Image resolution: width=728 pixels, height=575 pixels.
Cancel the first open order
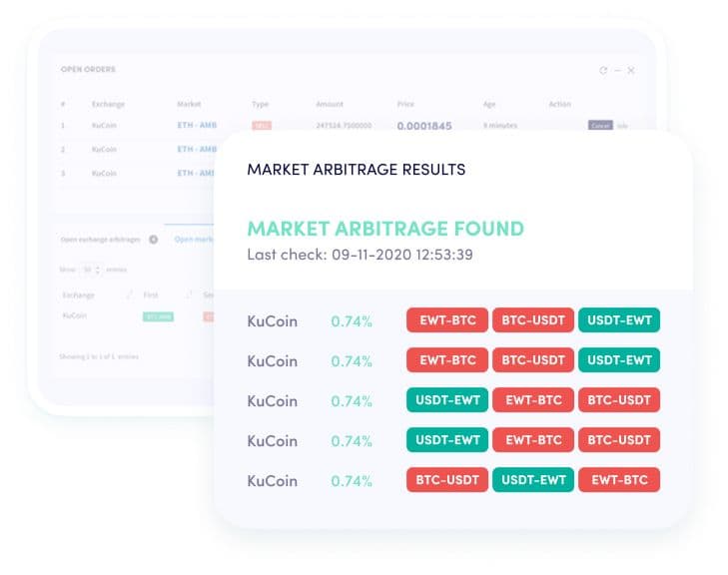coord(600,126)
